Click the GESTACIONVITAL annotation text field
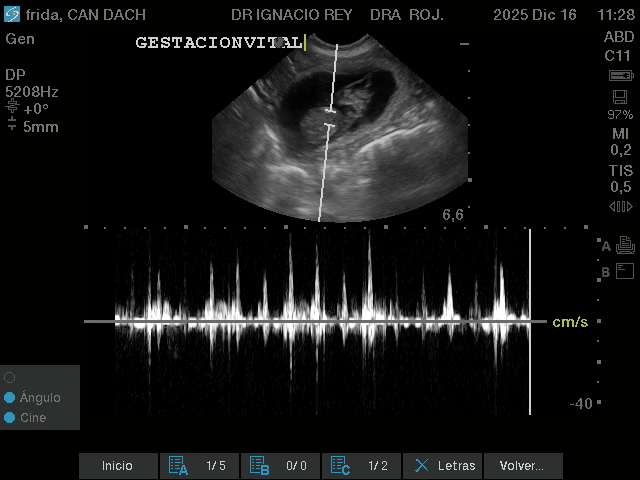Image resolution: width=640 pixels, height=480 pixels. (x=220, y=42)
